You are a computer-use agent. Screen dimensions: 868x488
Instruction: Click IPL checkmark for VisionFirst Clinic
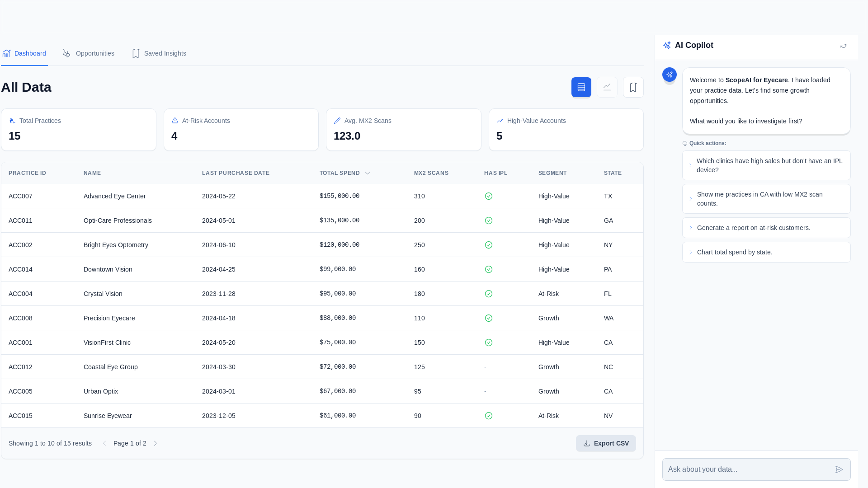[489, 343]
